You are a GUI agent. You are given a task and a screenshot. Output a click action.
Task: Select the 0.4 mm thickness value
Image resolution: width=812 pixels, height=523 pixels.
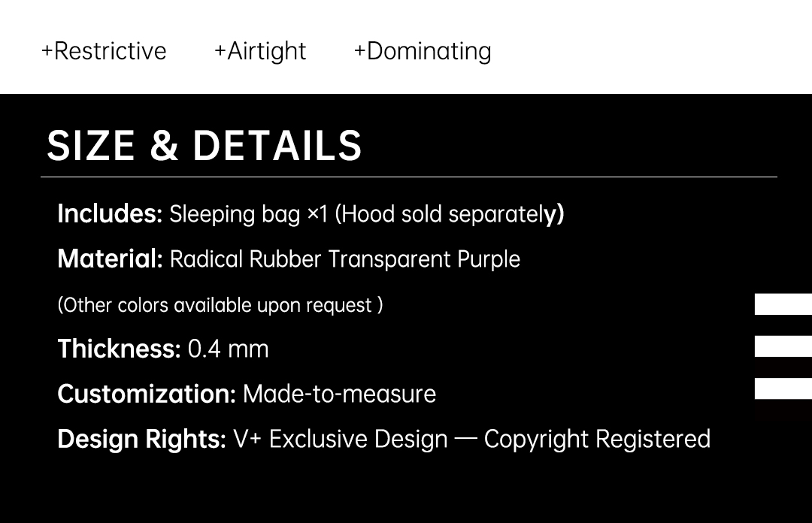point(228,349)
